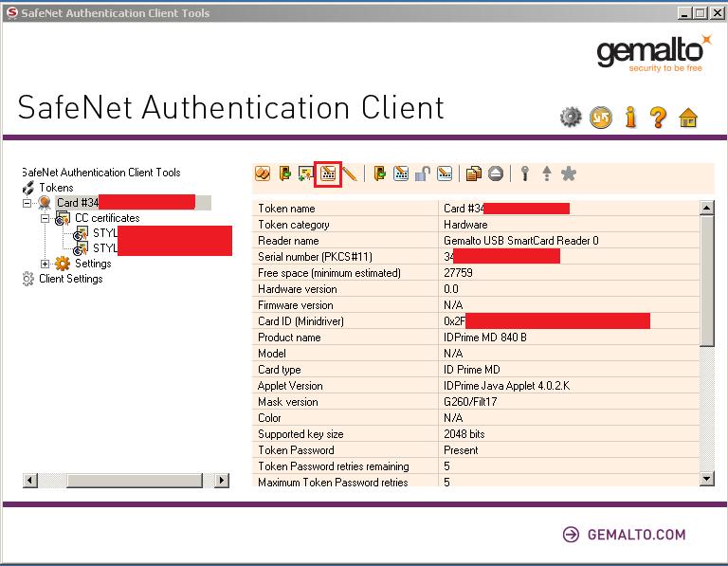Viewport: 728px width, 566px height.
Task: Expand the Settings node under the card
Action: pyautogui.click(x=45, y=264)
